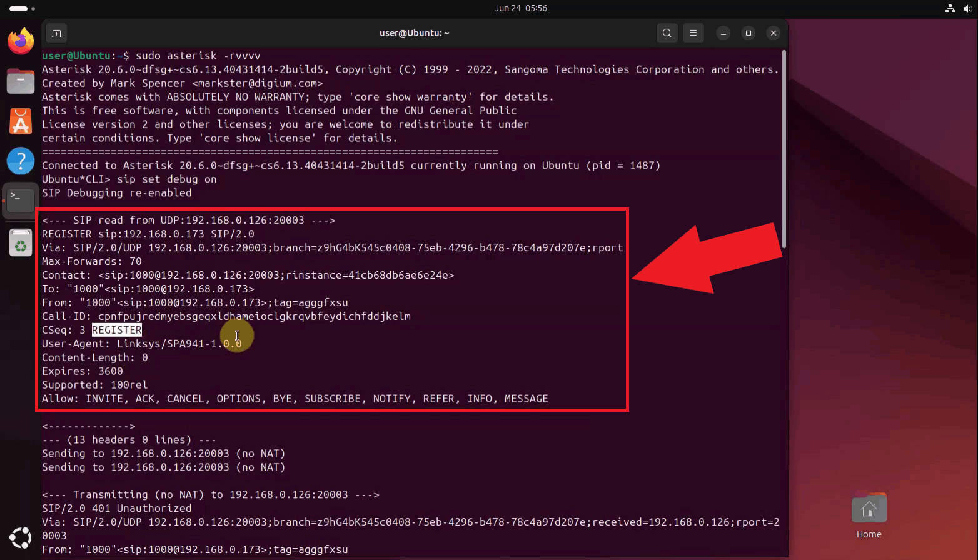
Task: Click 'SIP/2.0 401 Unauthorized' response line
Action: point(117,509)
